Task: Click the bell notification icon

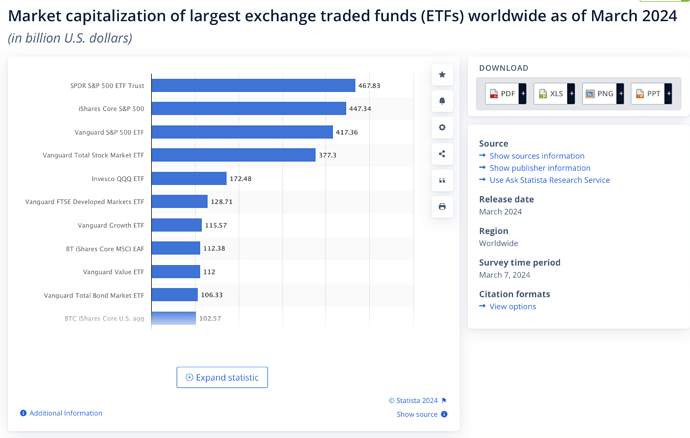Action: point(442,101)
